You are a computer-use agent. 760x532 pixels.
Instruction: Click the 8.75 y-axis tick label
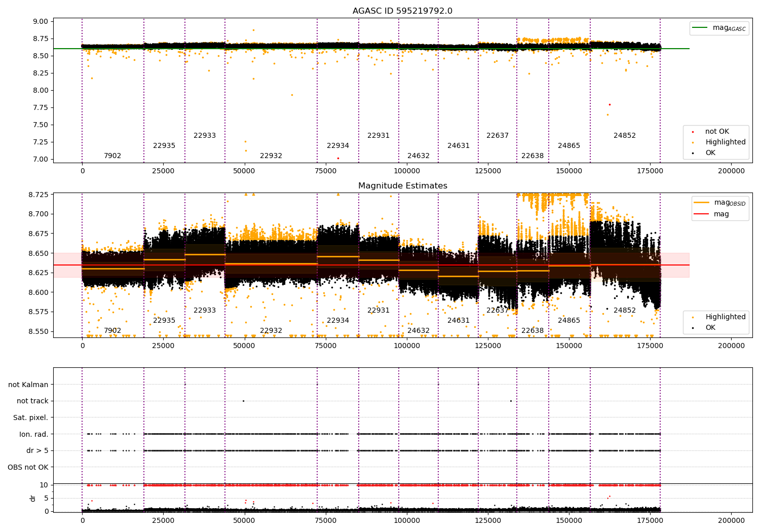(41, 39)
